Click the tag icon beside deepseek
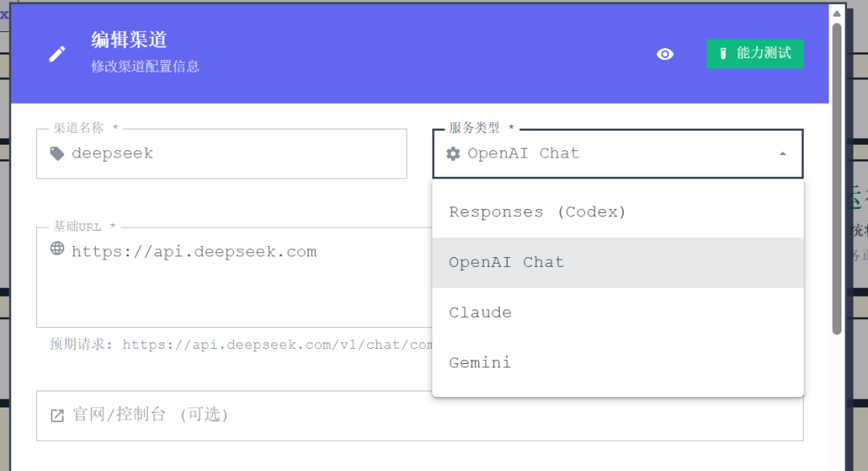868x471 pixels. pyautogui.click(x=57, y=154)
